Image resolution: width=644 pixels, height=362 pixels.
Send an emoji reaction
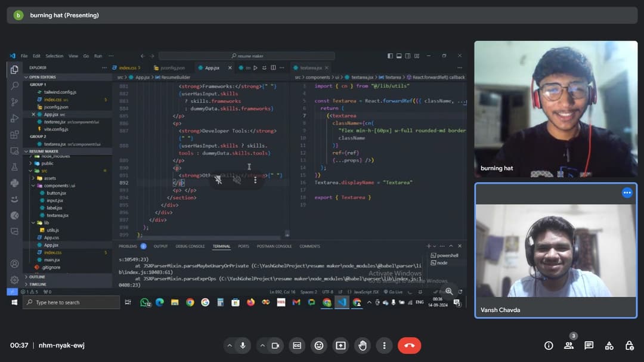(x=319, y=345)
